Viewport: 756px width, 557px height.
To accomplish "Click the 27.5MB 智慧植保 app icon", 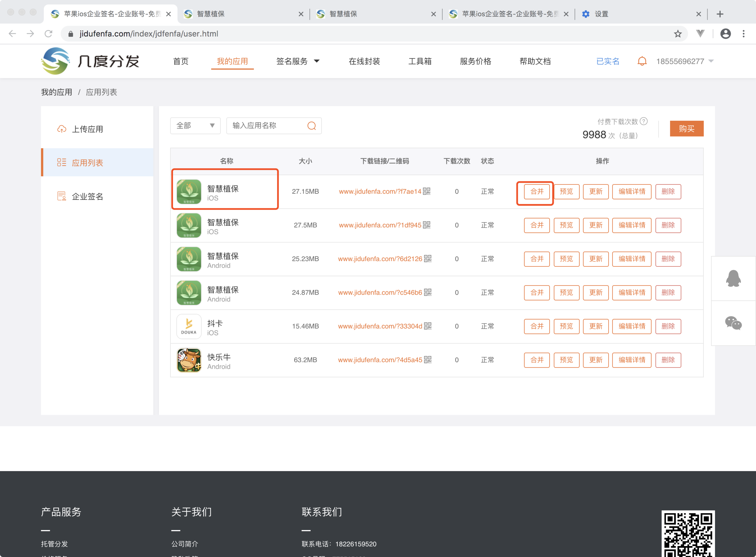I will point(189,225).
